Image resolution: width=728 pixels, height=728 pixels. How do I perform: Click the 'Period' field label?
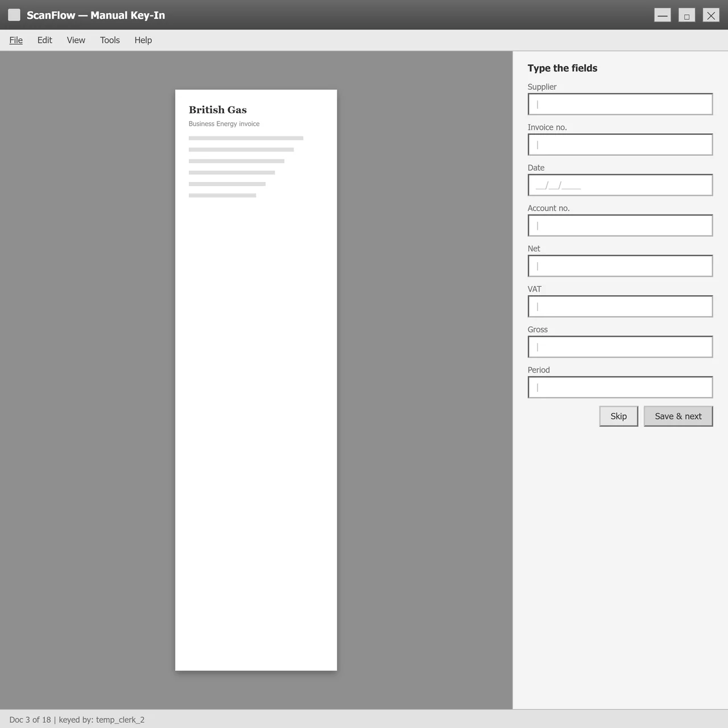[x=539, y=370]
